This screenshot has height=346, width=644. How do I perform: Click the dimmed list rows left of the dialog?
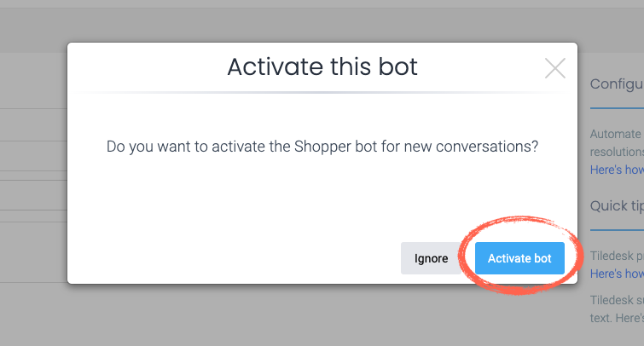click(x=32, y=170)
